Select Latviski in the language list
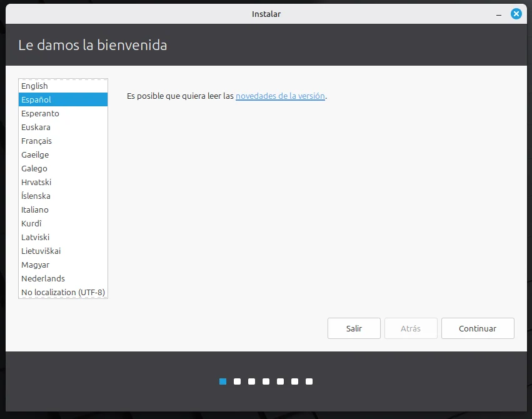The height and width of the screenshot is (419, 532). point(36,237)
